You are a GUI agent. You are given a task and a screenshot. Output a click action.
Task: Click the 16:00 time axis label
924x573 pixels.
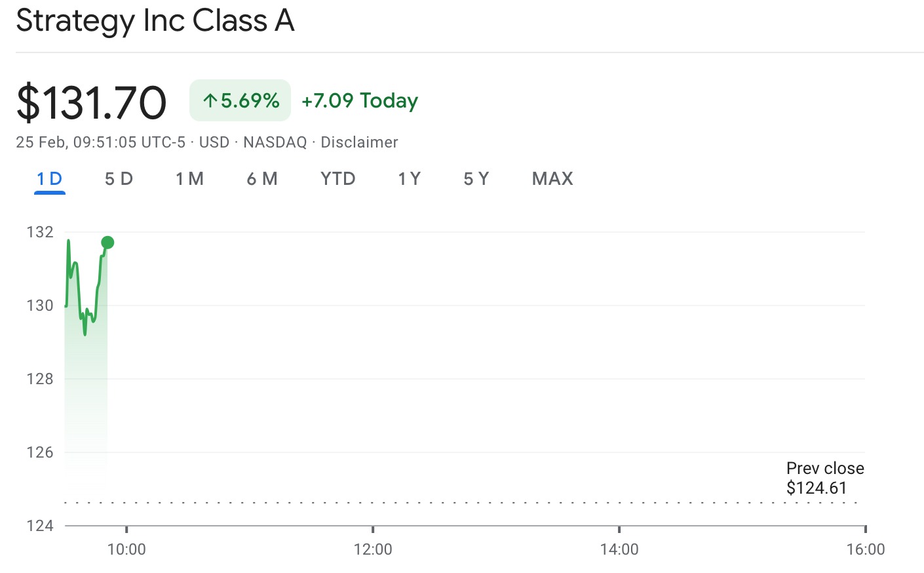point(865,549)
